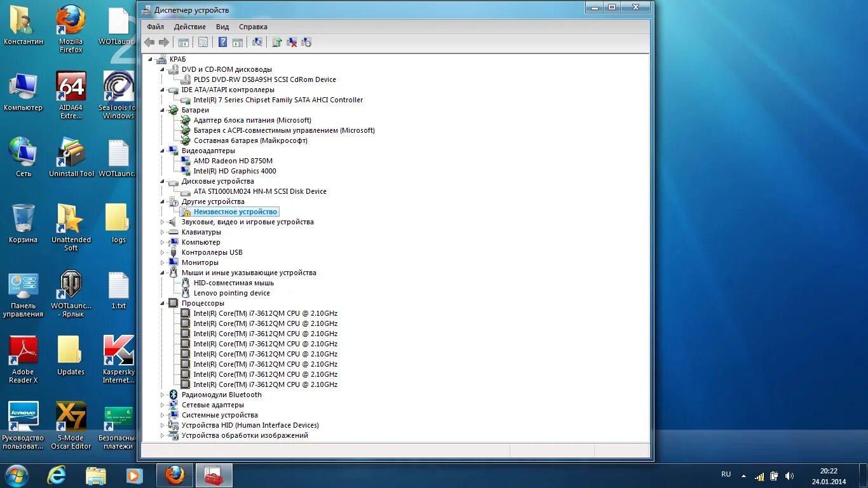Toggle the console tree pane toolbar icon

click(184, 42)
